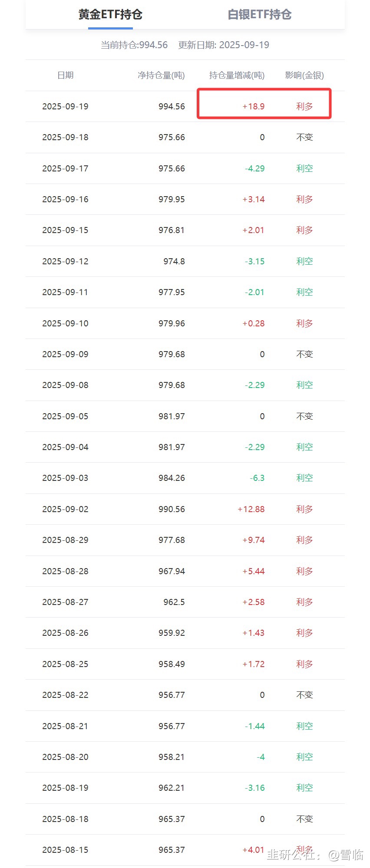Click the -6.3 change value
Viewport: 370px width, 868px height.
tap(257, 478)
